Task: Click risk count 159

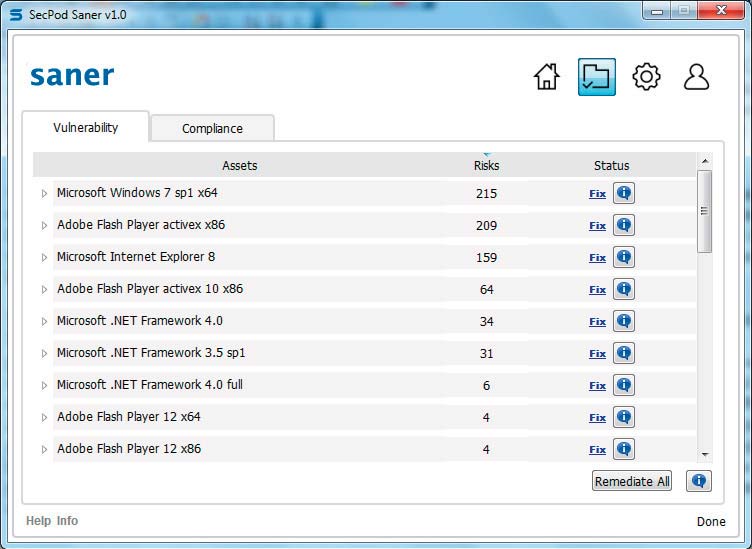Action: pyautogui.click(x=486, y=258)
